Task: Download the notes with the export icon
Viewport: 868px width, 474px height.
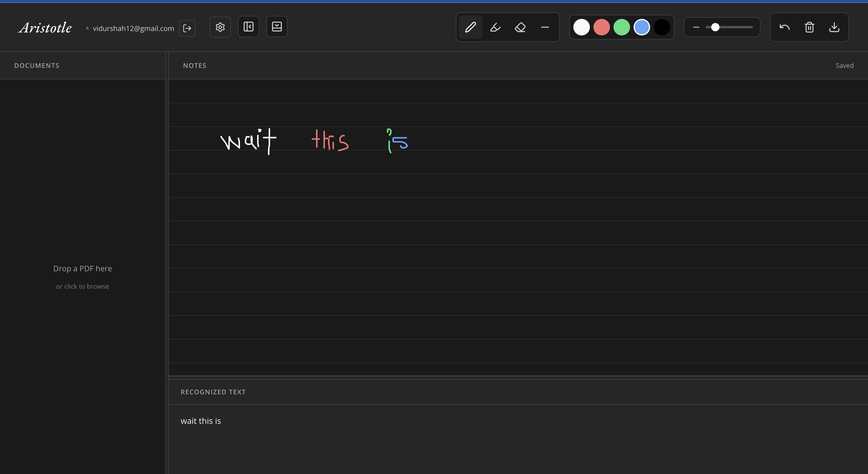Action: point(834,27)
